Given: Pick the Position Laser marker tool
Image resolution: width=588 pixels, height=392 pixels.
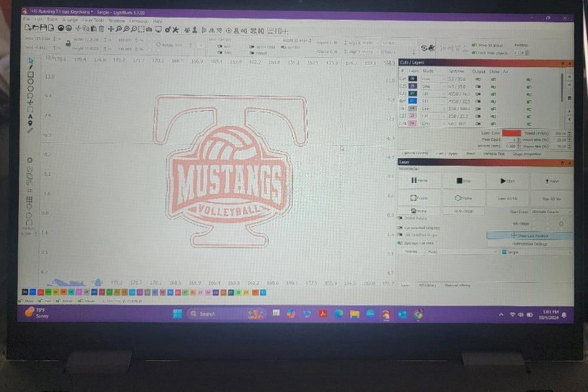Looking at the screenshot, I should 31,123.
